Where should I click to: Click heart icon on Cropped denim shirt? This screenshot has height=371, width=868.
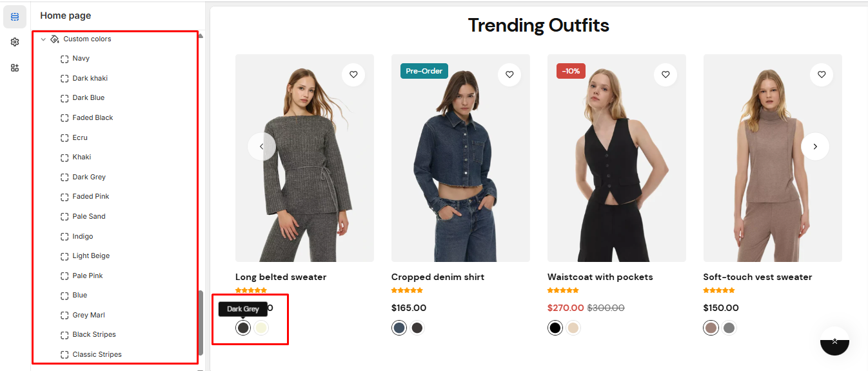[509, 75]
